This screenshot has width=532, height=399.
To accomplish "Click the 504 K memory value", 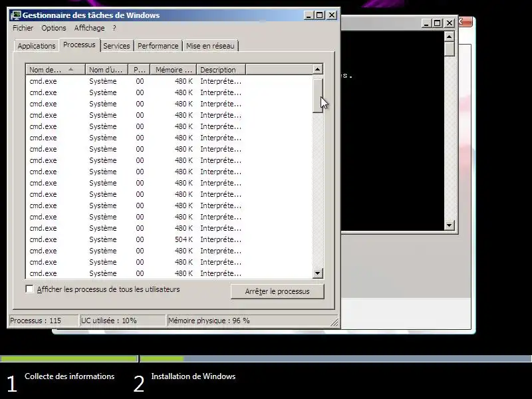I will pyautogui.click(x=184, y=239).
